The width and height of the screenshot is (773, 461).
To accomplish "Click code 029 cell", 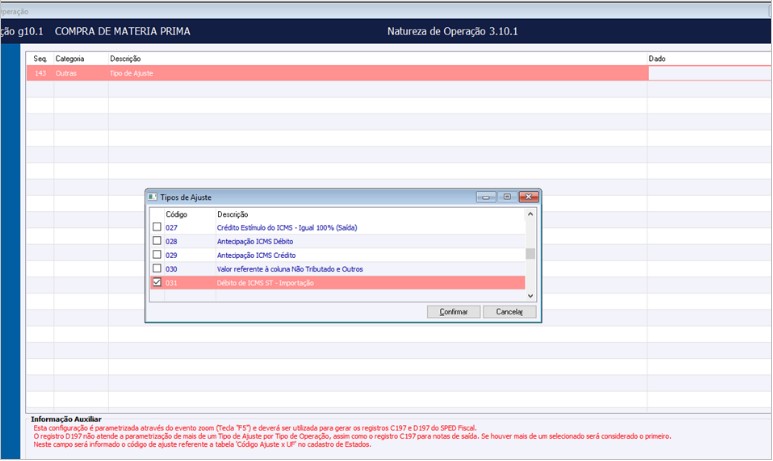I will pos(172,255).
